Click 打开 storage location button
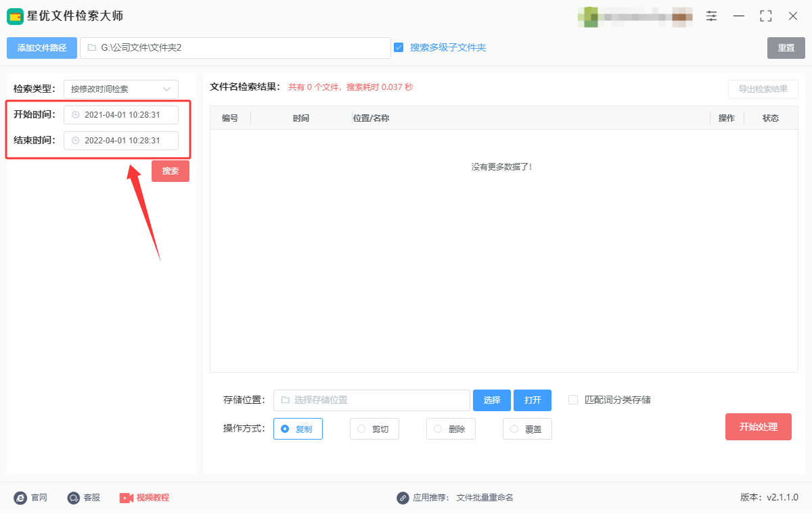The image size is (812, 514). tap(533, 400)
